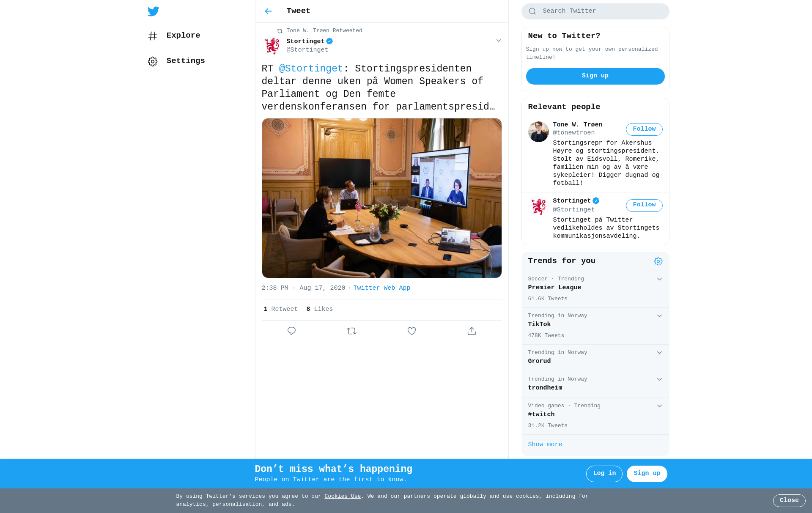Open the tweet's meeting room photo
The image size is (812, 513).
(381, 198)
